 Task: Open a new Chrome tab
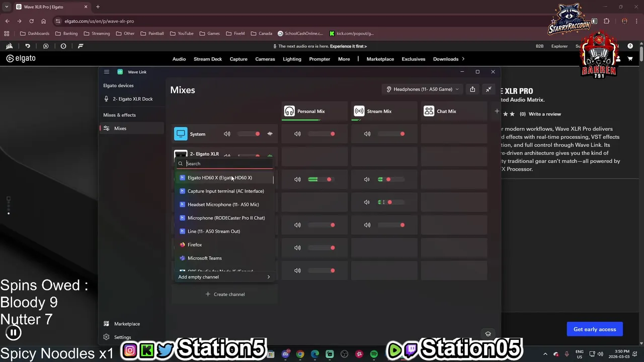click(x=98, y=7)
